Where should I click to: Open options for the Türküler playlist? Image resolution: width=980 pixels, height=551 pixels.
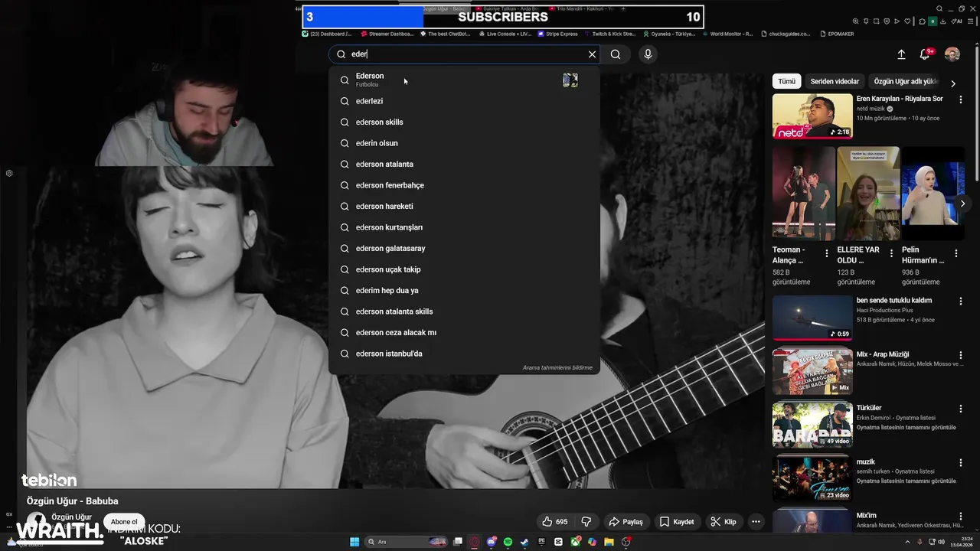[x=961, y=409]
